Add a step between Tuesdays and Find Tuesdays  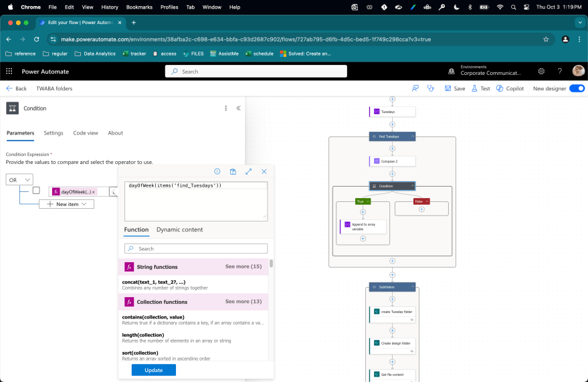point(392,124)
